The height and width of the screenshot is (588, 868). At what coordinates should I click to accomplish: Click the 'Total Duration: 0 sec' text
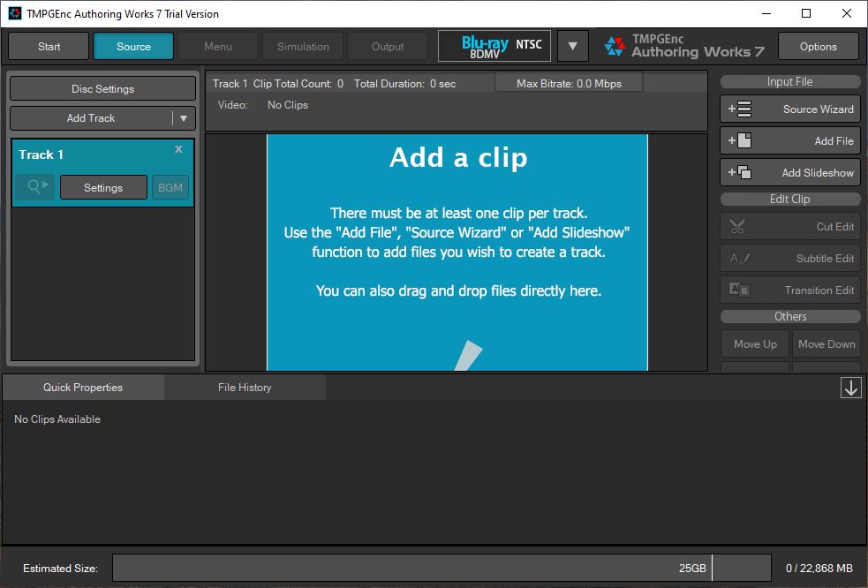[x=405, y=84]
